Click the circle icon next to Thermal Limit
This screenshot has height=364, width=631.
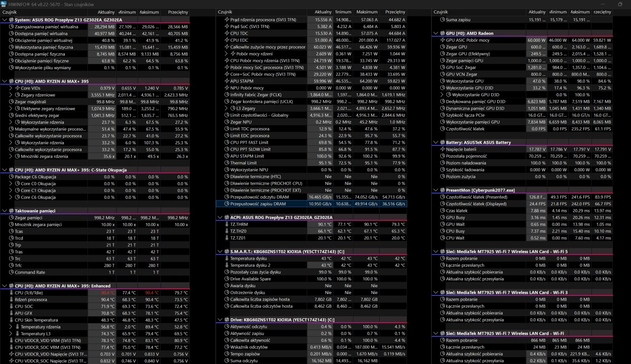tap(227, 163)
